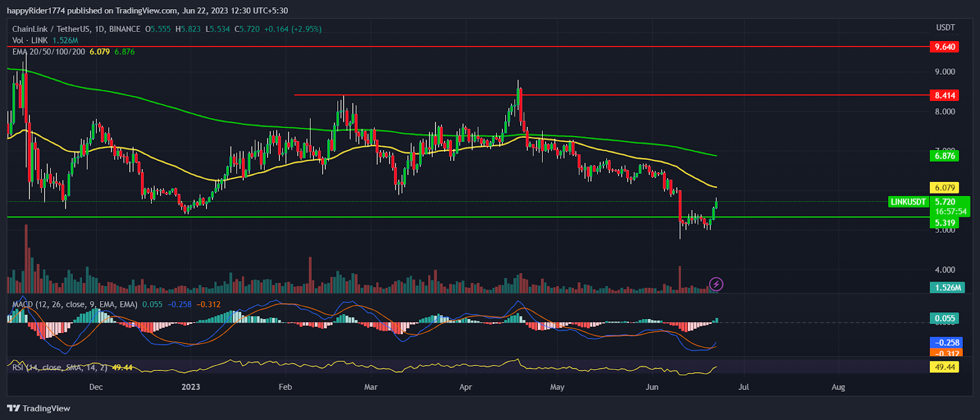
Task: Click the 9.640 red price label
Action: 944,47
